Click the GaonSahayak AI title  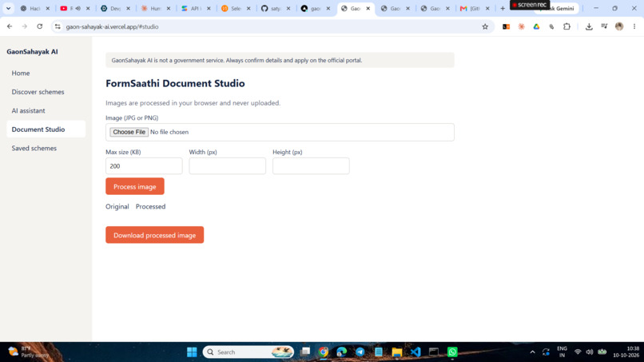coord(32,52)
